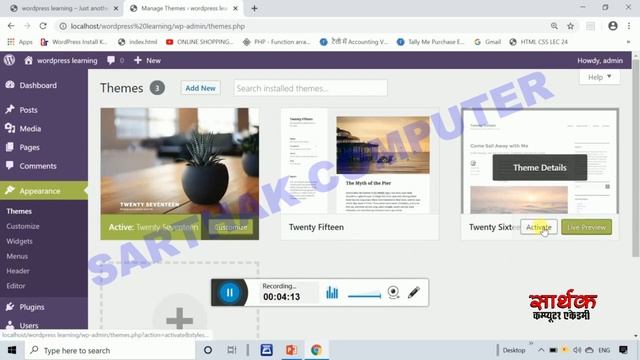
Task: Expand the Help dropdown tab
Action: pos(599,77)
